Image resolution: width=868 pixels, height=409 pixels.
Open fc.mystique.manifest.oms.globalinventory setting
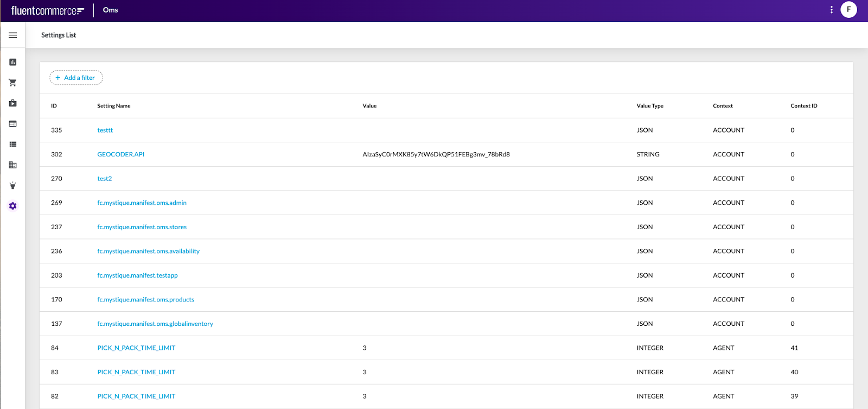pyautogui.click(x=155, y=324)
